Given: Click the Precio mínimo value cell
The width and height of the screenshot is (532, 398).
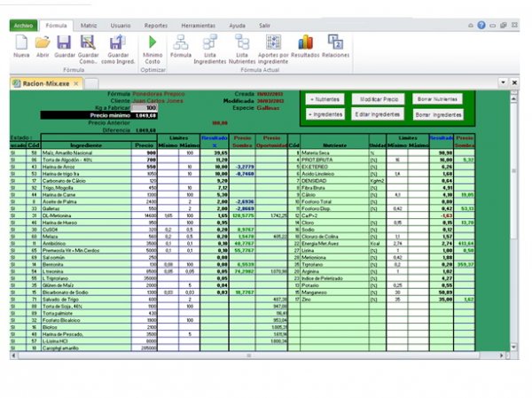Looking at the screenshot, I should coord(145,115).
